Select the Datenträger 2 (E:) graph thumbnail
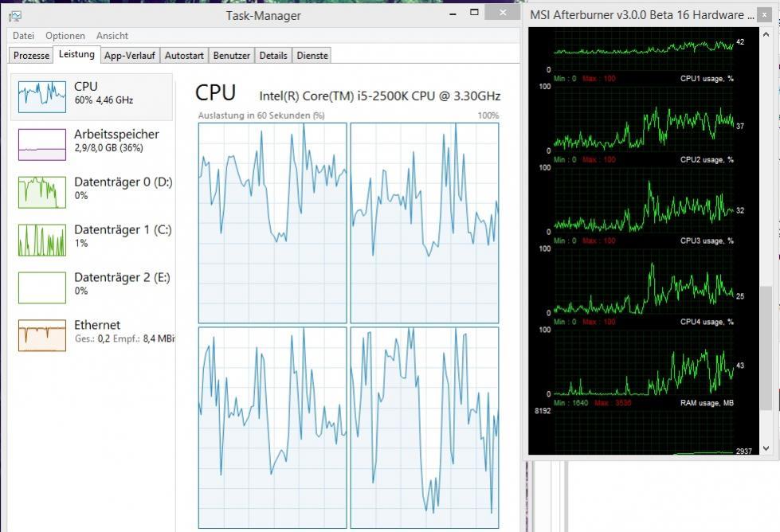The image size is (780, 532). 42,288
